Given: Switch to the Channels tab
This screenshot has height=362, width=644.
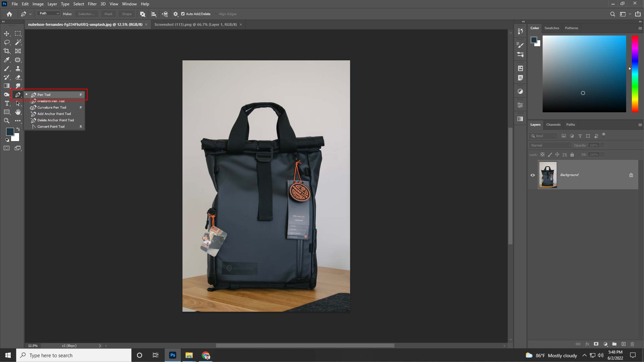Looking at the screenshot, I should point(553,124).
